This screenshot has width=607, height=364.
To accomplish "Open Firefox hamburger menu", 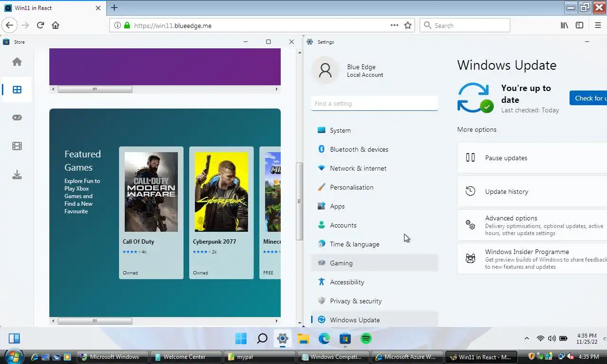I will pos(598,25).
